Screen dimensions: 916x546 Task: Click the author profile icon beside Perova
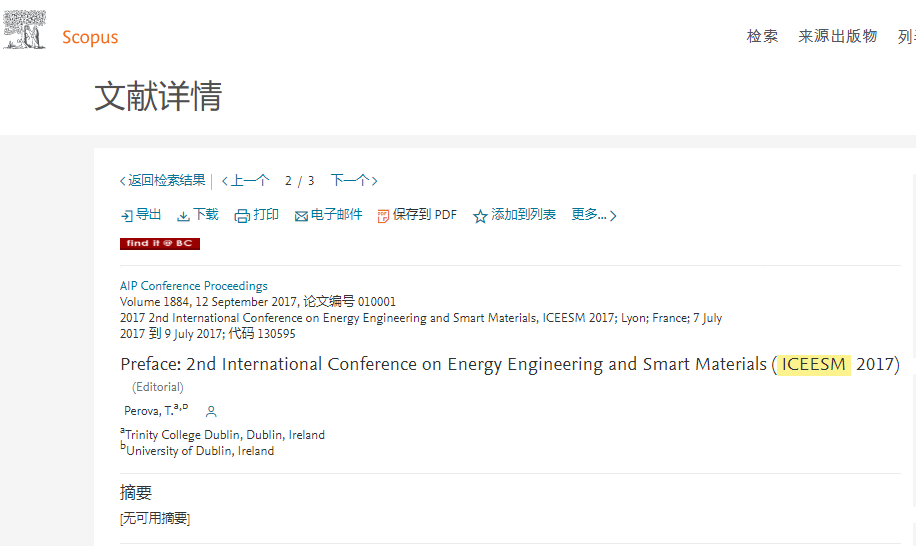tap(211, 411)
